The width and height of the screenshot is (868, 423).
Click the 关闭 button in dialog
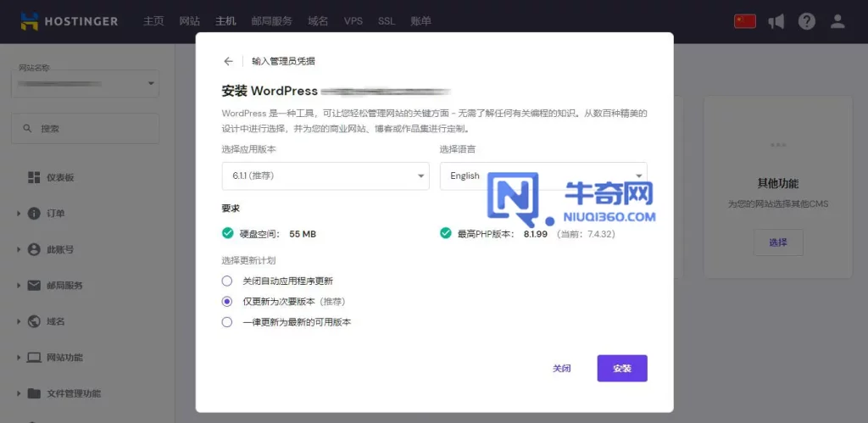561,368
